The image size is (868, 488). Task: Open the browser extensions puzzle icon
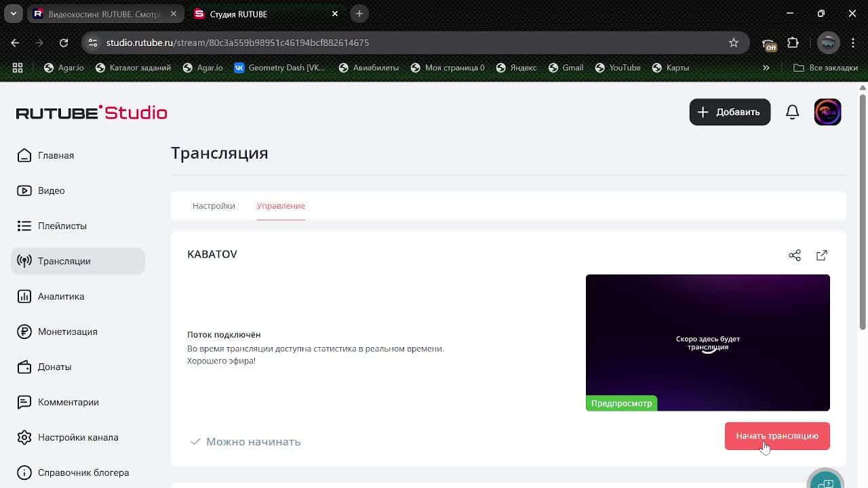[793, 42]
